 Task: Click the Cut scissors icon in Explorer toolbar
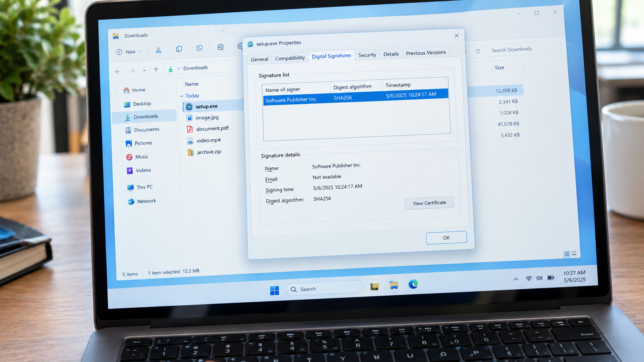pyautogui.click(x=158, y=50)
